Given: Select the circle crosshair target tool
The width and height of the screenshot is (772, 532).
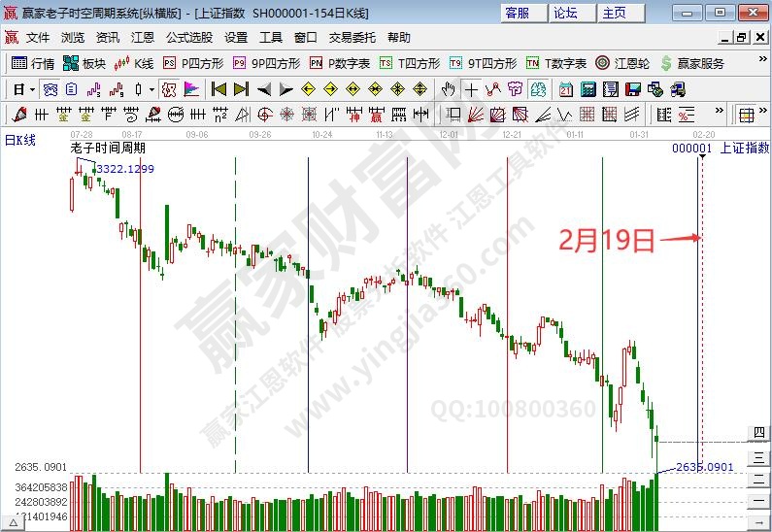Looking at the screenshot, I should [x=265, y=116].
